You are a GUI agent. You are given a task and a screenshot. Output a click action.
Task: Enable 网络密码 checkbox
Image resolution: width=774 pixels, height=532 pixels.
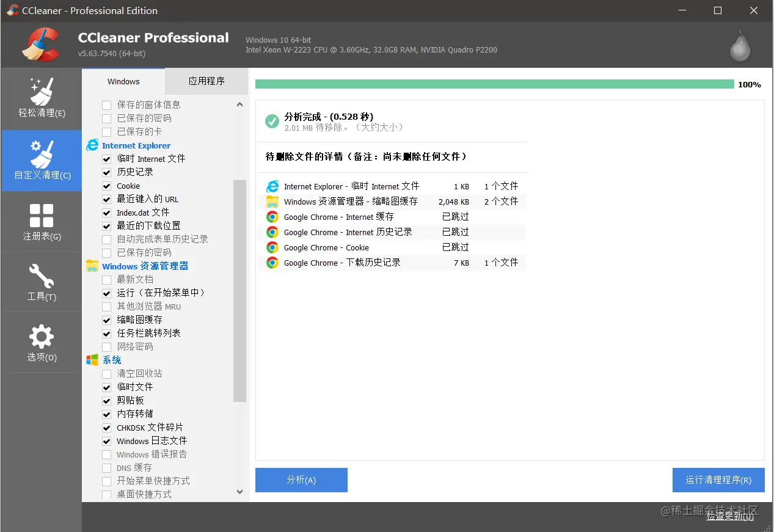click(107, 347)
